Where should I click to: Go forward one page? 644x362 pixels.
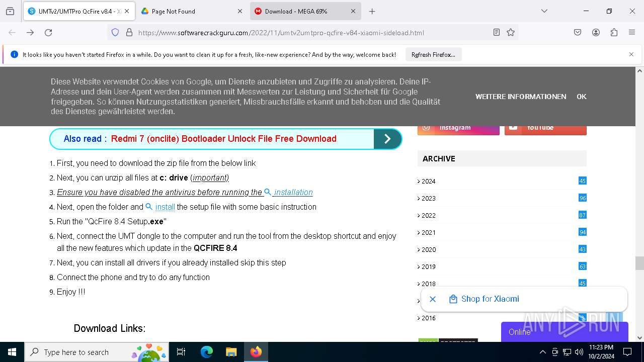(30, 32)
